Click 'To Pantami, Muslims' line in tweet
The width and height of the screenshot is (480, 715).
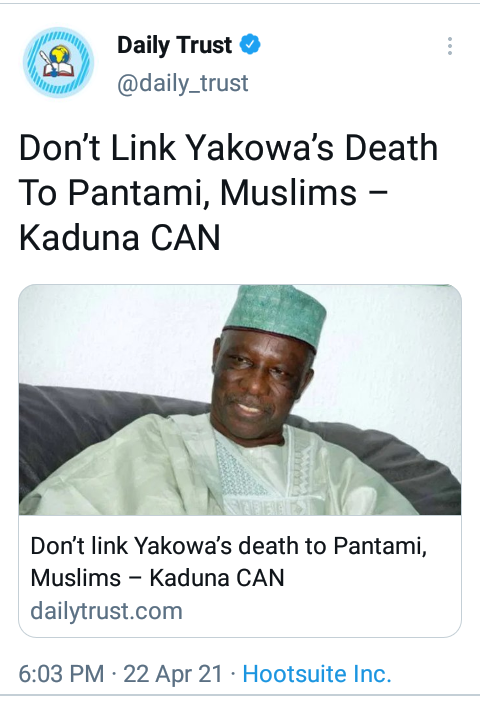pyautogui.click(x=188, y=193)
